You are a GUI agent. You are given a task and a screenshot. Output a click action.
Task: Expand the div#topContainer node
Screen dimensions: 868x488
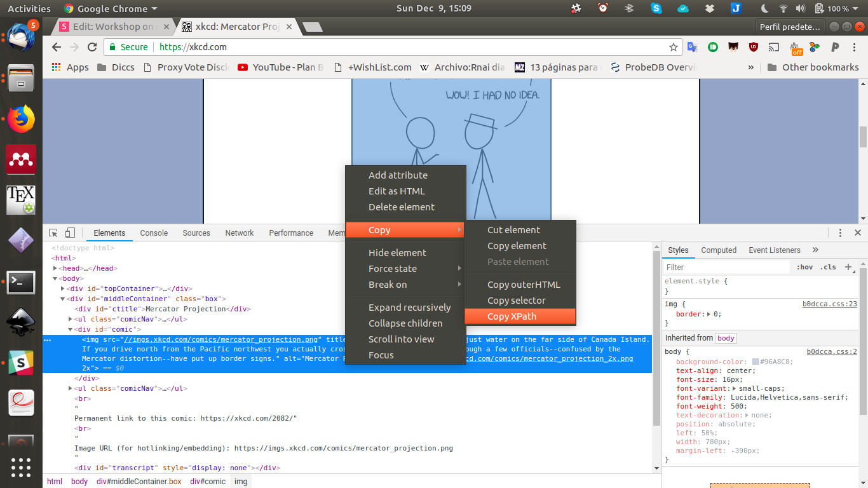(63, 289)
